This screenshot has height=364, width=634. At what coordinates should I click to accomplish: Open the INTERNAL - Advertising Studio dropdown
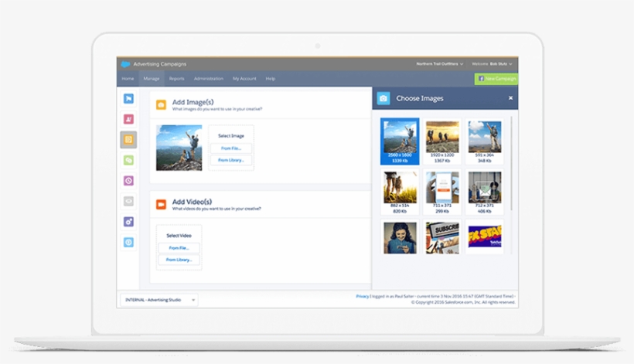click(159, 300)
